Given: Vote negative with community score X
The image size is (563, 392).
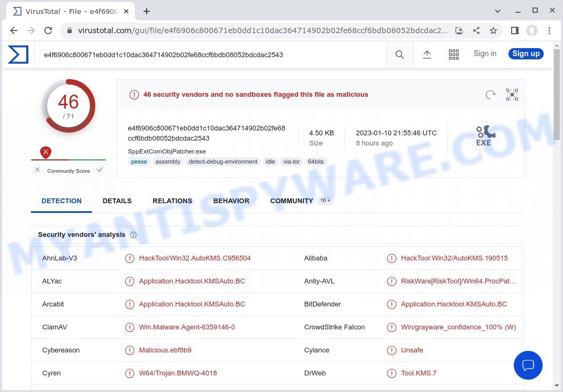Looking at the screenshot, I should (37, 170).
